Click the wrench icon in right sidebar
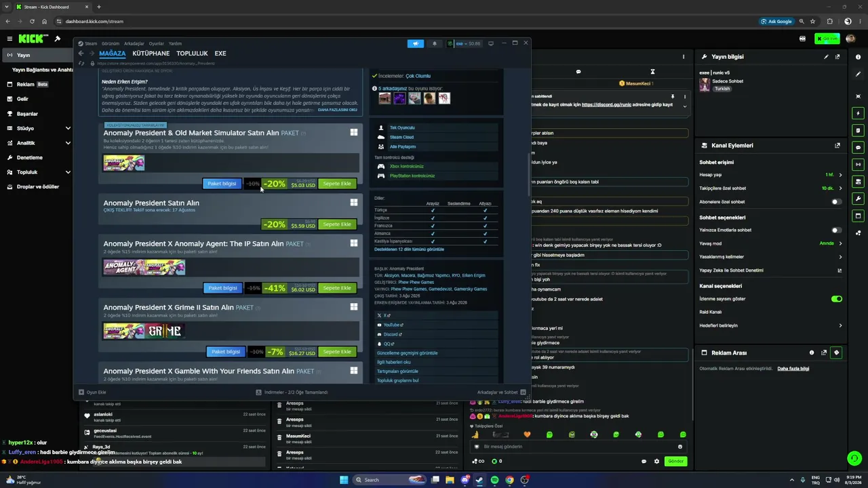The height and width of the screenshot is (488, 868). (x=859, y=199)
